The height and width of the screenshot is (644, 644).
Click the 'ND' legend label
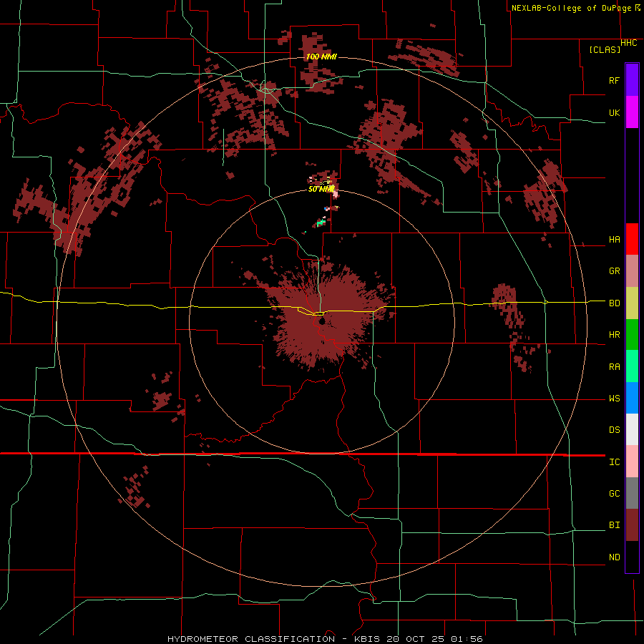614,557
